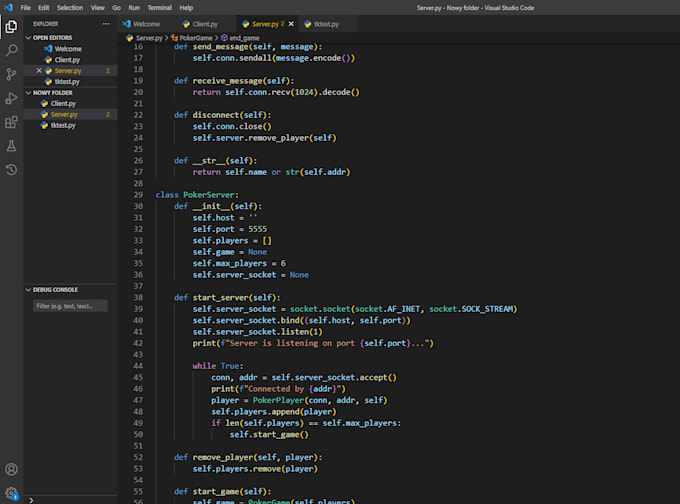Viewport: 680px width, 504px height.
Task: Open the Source Control view
Action: (x=11, y=74)
